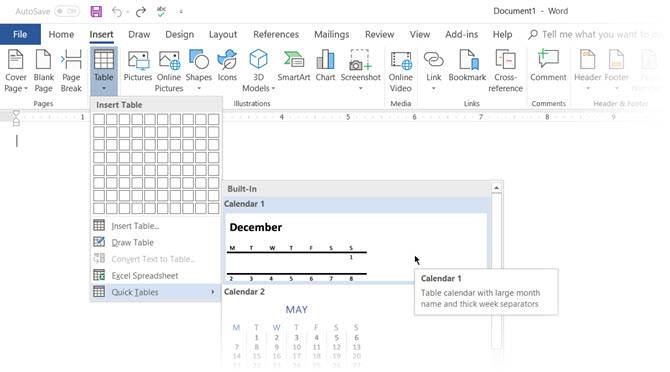Switch to the Design tab
Viewport: 670px width, 372px height.
179,34
